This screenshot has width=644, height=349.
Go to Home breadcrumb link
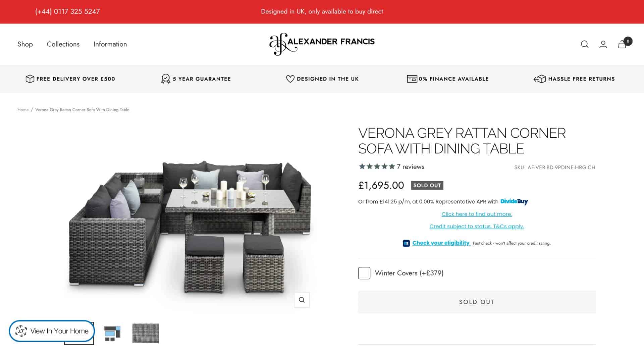[x=23, y=110]
